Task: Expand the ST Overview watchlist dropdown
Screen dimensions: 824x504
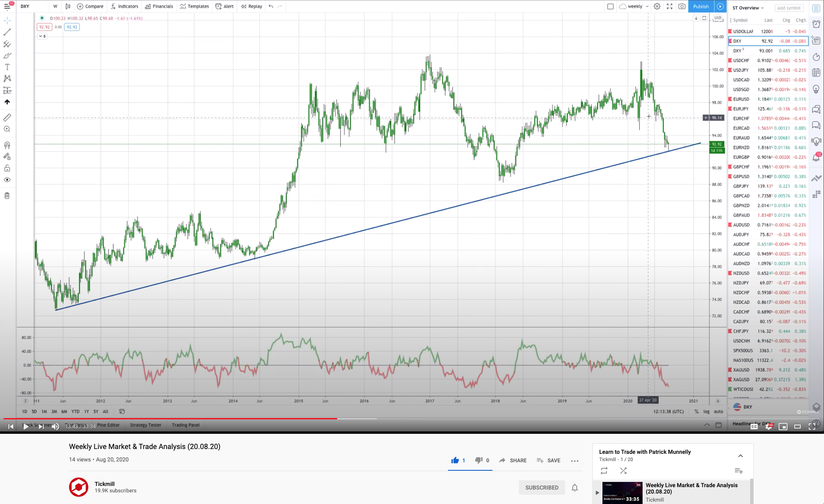Action: [748, 8]
